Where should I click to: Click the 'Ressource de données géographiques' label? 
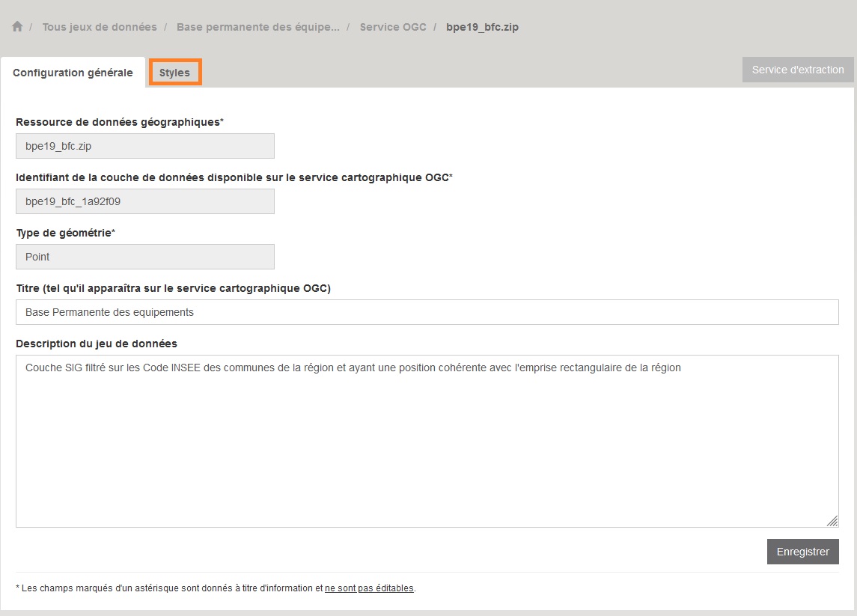click(x=120, y=122)
